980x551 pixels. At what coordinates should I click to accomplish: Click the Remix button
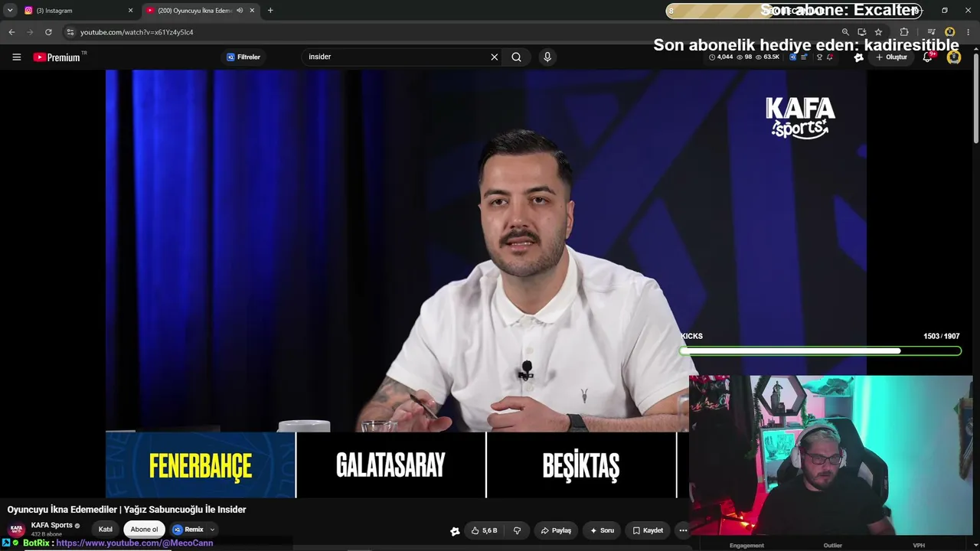click(188, 530)
